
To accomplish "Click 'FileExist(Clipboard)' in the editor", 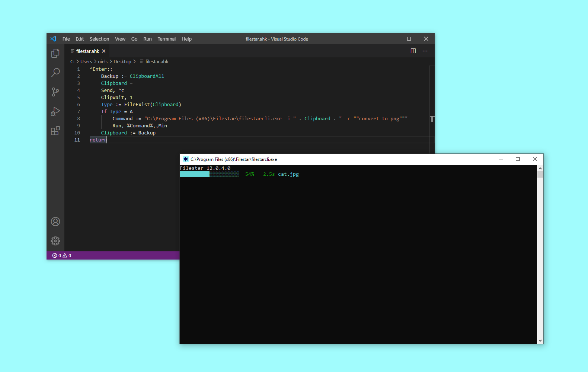I will coord(153,104).
